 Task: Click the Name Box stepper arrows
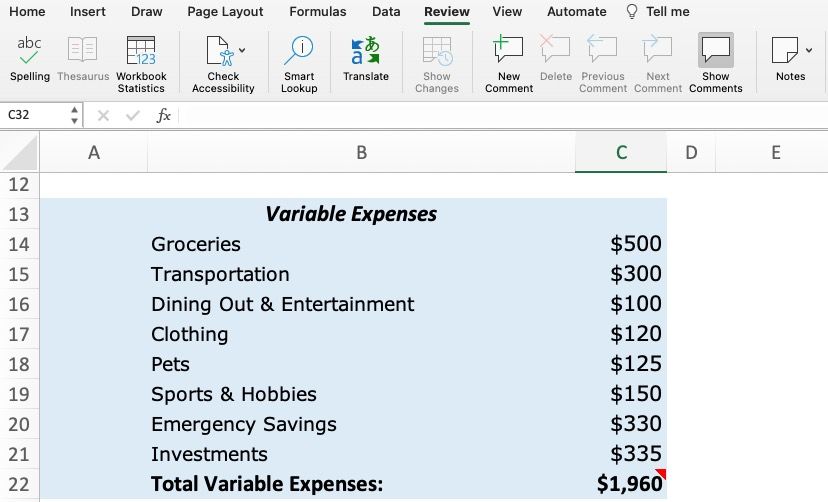coord(74,115)
